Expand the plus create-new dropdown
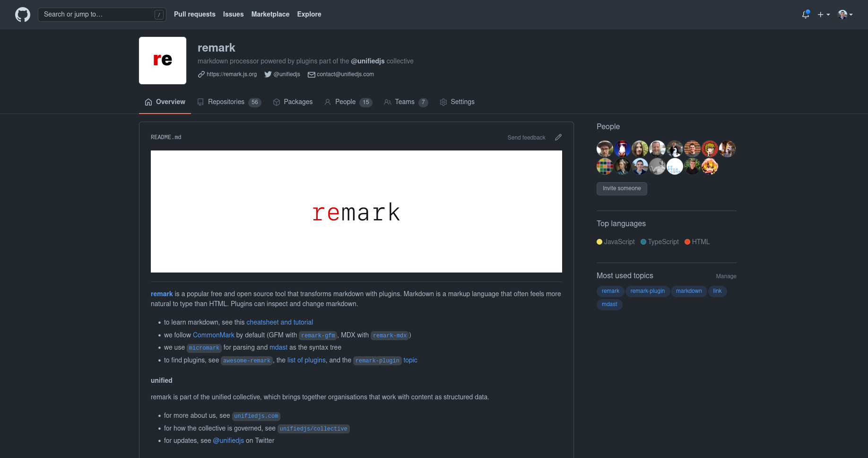Screen dimensions: 868x458 824,15
